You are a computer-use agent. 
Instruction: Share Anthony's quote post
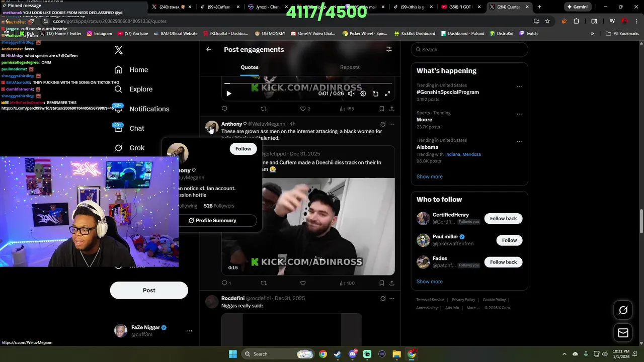(392, 283)
